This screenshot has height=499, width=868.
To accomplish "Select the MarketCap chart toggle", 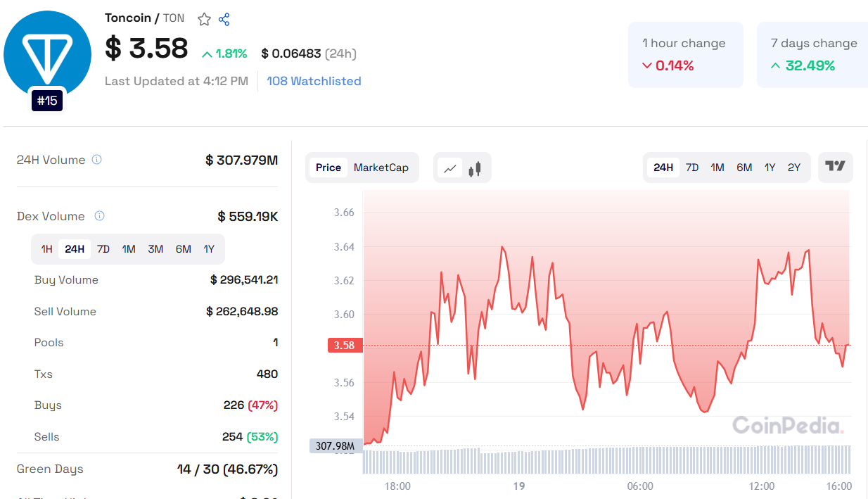I will click(x=381, y=168).
